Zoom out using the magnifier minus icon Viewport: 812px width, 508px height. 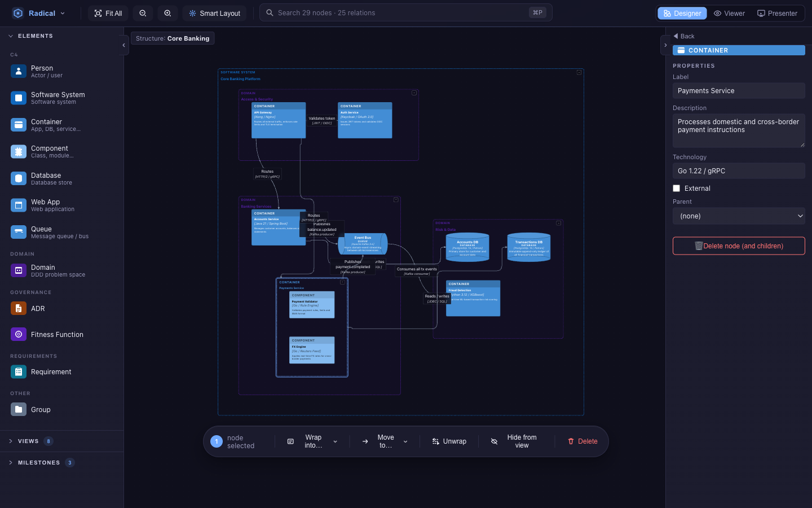tap(143, 13)
